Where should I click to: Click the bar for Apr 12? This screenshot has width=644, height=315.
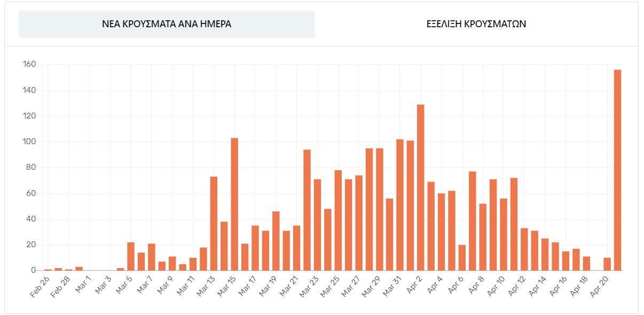[x=524, y=249]
